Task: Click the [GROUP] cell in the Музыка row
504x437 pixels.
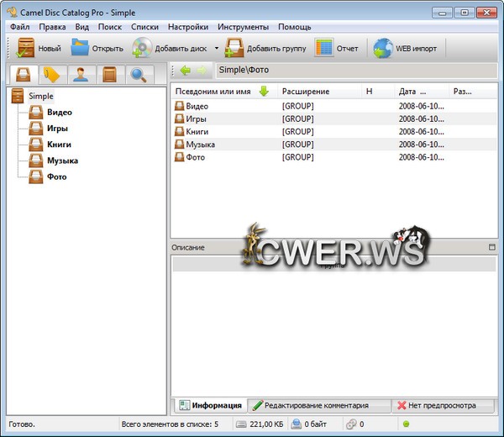Action: tap(298, 145)
